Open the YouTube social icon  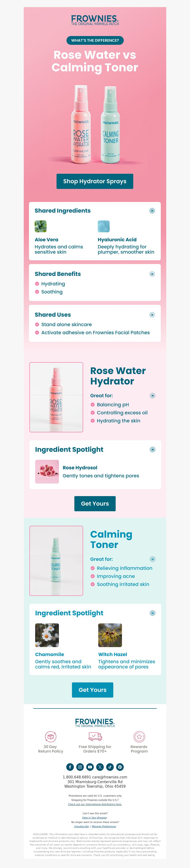[x=90, y=767]
